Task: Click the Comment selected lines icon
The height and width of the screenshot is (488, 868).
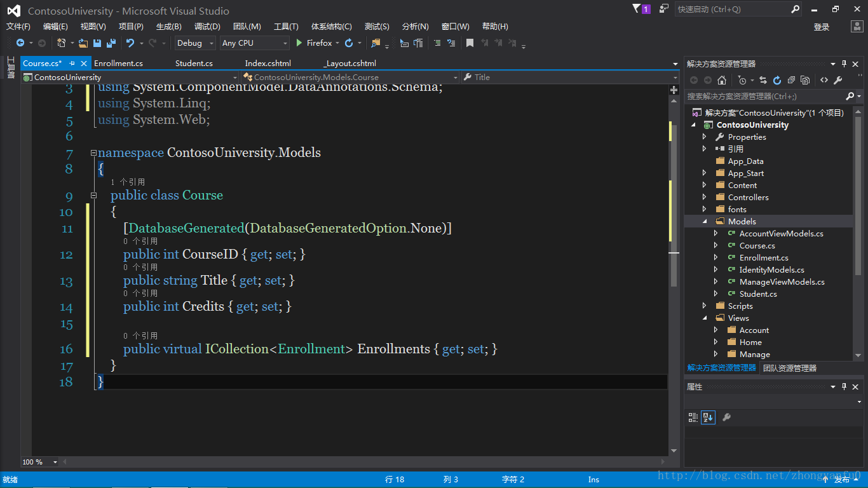Action: (x=437, y=43)
